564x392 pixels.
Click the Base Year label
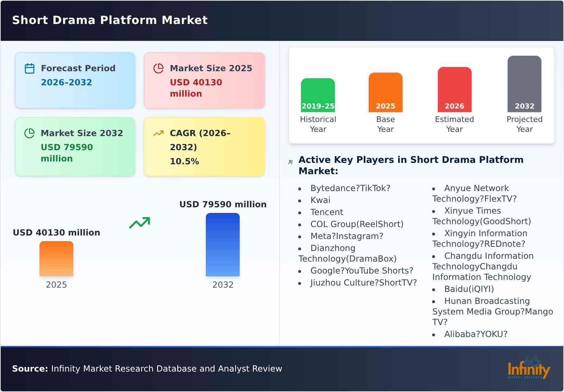(386, 124)
